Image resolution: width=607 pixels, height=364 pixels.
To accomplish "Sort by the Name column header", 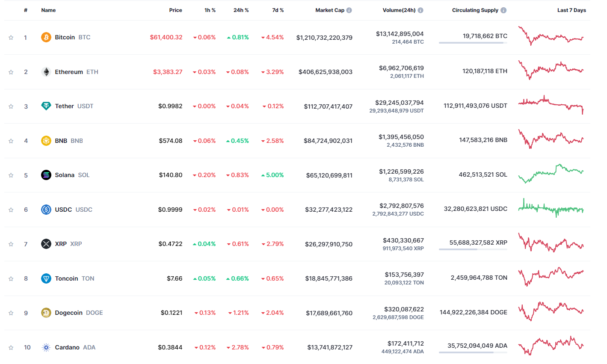I will pos(48,10).
